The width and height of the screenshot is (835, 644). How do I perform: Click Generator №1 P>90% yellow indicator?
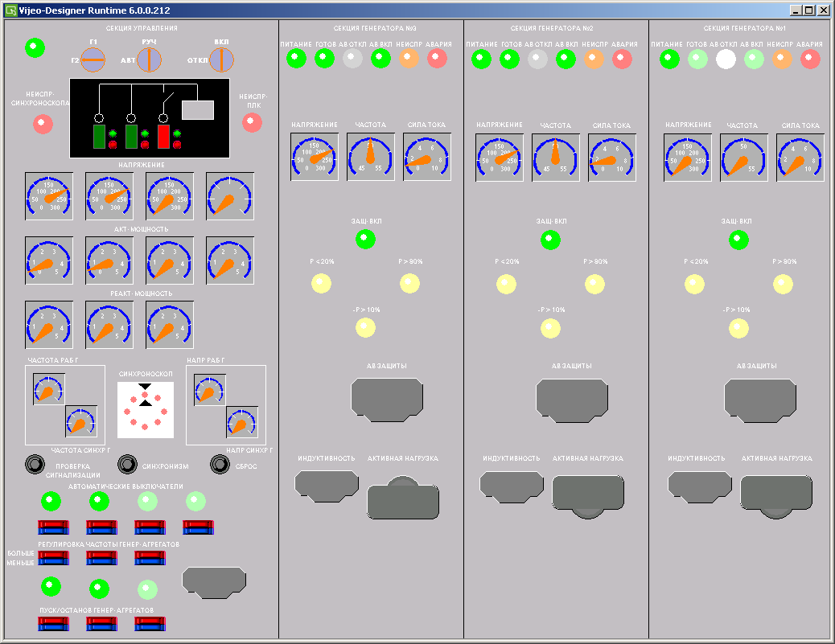[783, 284]
